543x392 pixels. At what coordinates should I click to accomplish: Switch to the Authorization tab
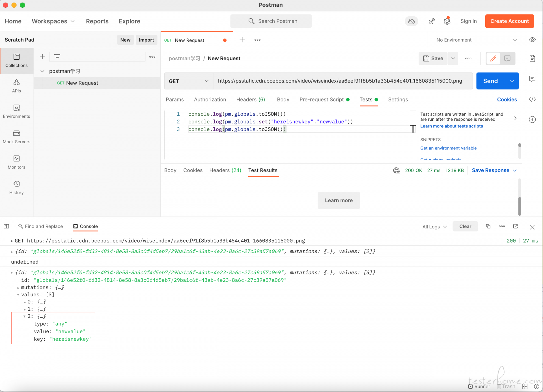point(210,99)
